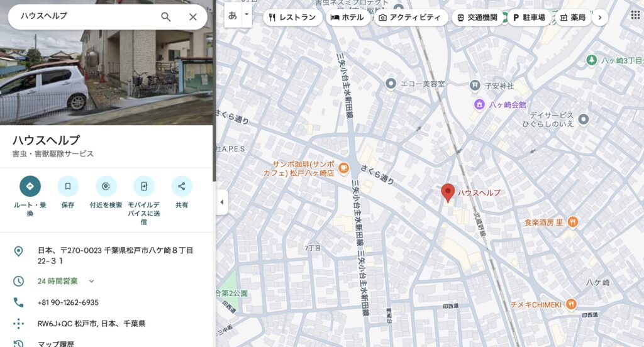This screenshot has height=347, width=644.
Task: Click 付近を検索 nearby search icon
Action: point(106,186)
